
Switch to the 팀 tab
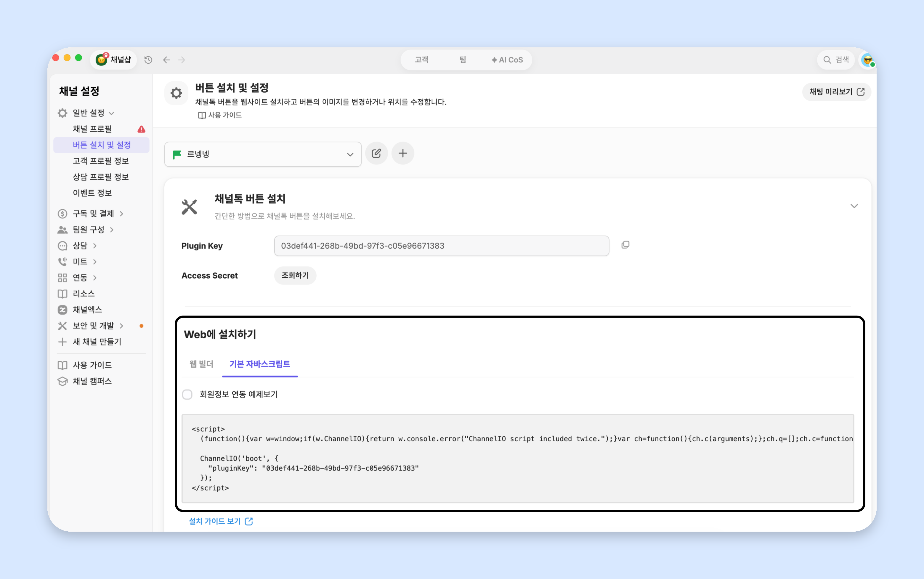tap(463, 60)
